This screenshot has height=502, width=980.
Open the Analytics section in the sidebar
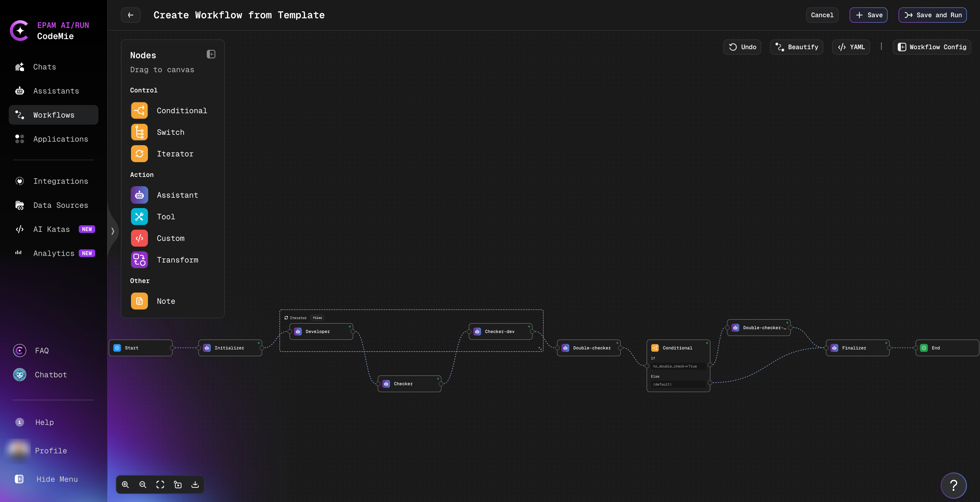click(53, 253)
